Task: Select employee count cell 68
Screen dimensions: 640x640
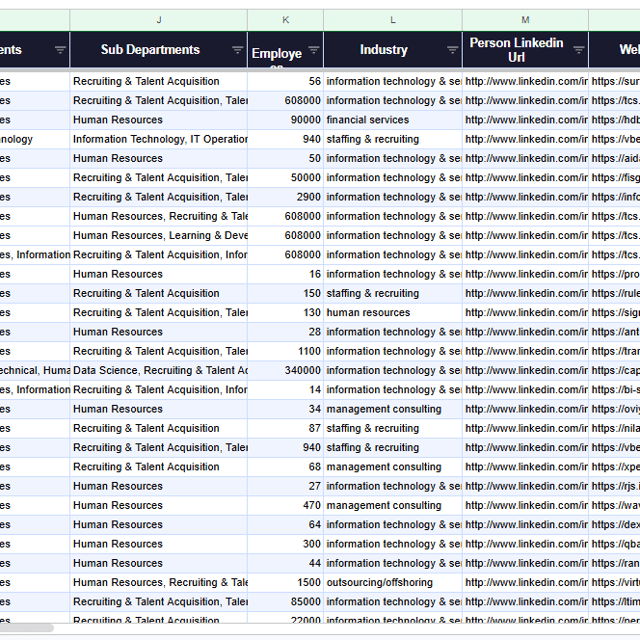Action: click(285, 467)
